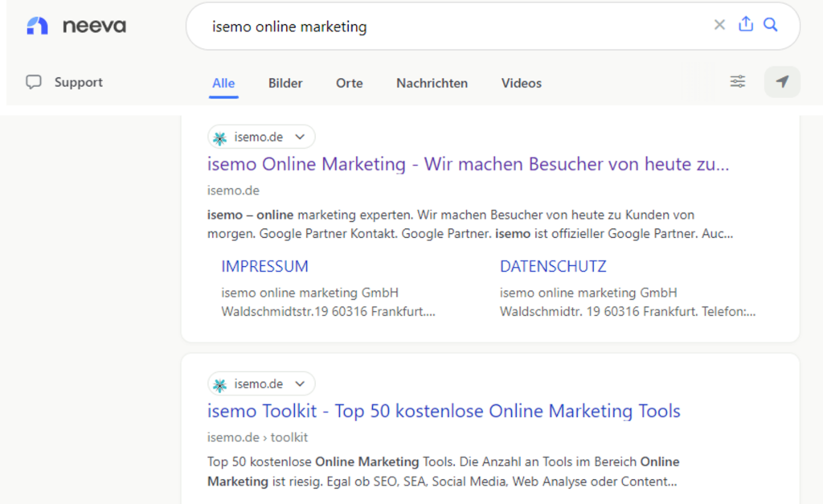The height and width of the screenshot is (504, 823).
Task: Click the 'isemo.de › toolkit' breadcrumb URL
Action: (257, 437)
